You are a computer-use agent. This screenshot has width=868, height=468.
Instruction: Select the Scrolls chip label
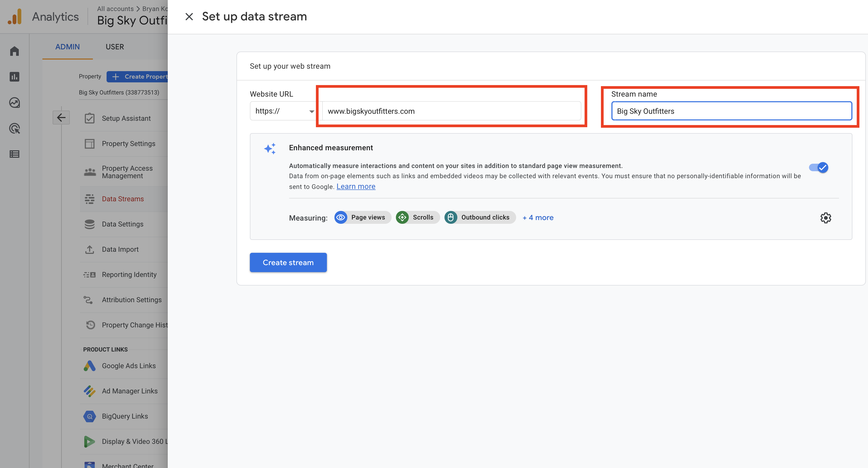pyautogui.click(x=423, y=217)
